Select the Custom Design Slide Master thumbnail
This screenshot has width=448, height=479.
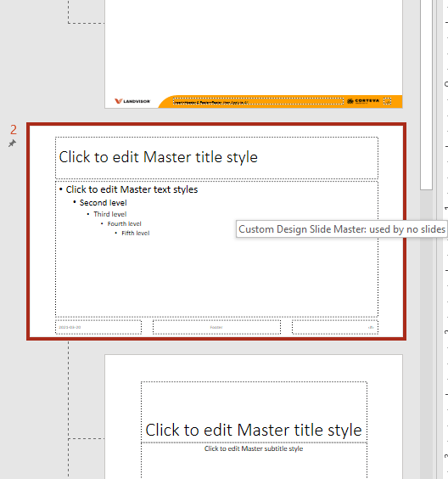tap(216, 232)
